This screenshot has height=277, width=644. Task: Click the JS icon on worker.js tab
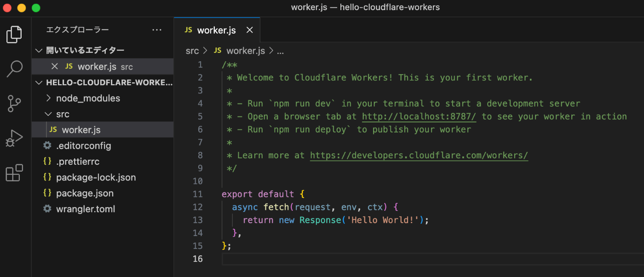click(x=188, y=30)
